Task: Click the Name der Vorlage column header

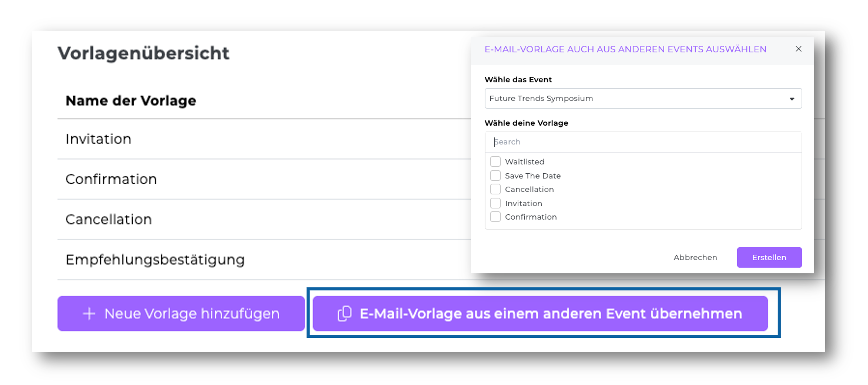Action: coord(131,100)
